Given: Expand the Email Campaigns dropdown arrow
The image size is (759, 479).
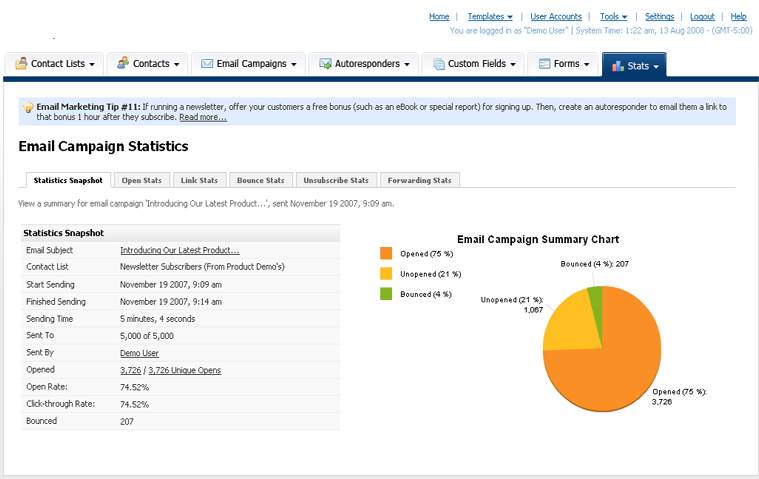Looking at the screenshot, I should point(294,64).
